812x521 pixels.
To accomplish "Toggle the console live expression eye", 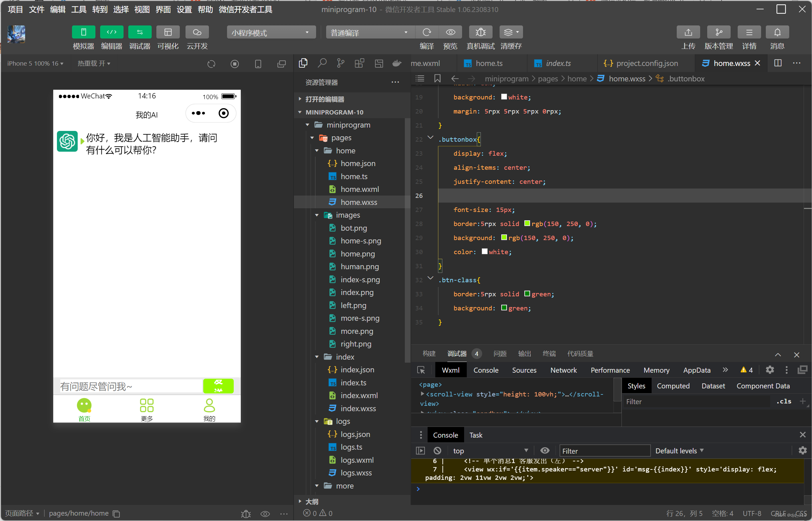I will tap(545, 451).
